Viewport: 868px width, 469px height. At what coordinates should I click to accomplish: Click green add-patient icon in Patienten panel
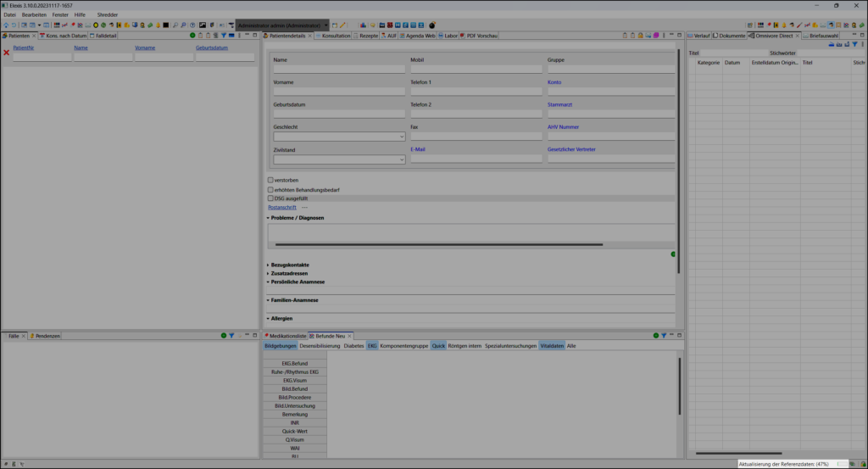pyautogui.click(x=192, y=36)
